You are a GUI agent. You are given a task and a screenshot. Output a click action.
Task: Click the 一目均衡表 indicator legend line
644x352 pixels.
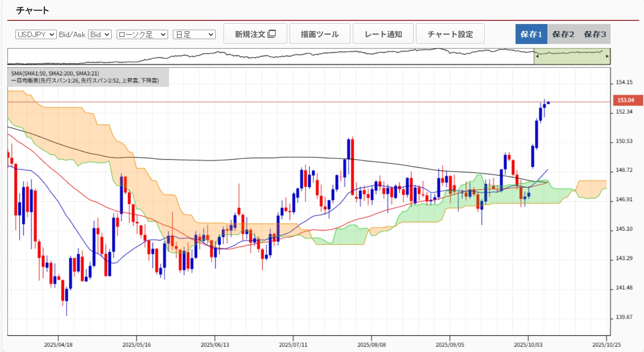click(85, 81)
